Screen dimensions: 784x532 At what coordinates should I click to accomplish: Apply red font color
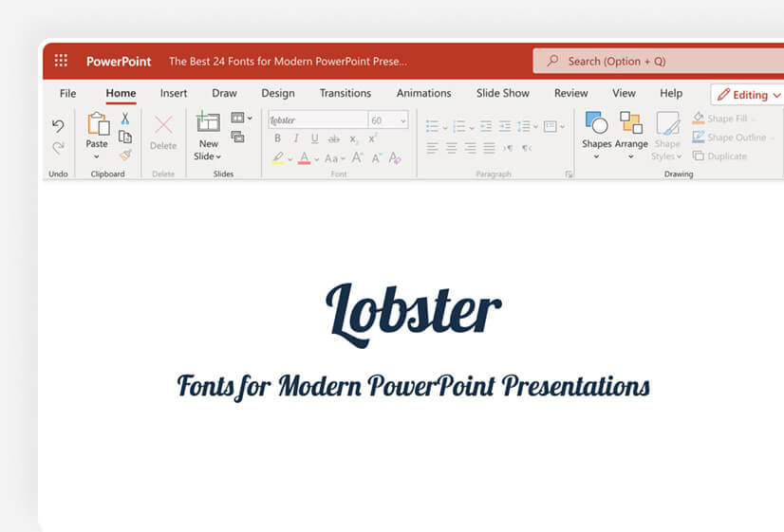tap(304, 158)
